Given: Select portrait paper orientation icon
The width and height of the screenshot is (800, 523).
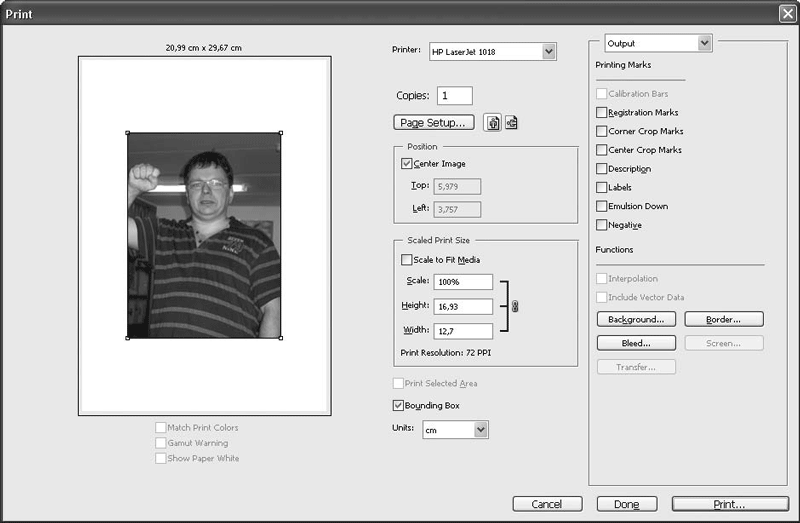Looking at the screenshot, I should (493, 123).
